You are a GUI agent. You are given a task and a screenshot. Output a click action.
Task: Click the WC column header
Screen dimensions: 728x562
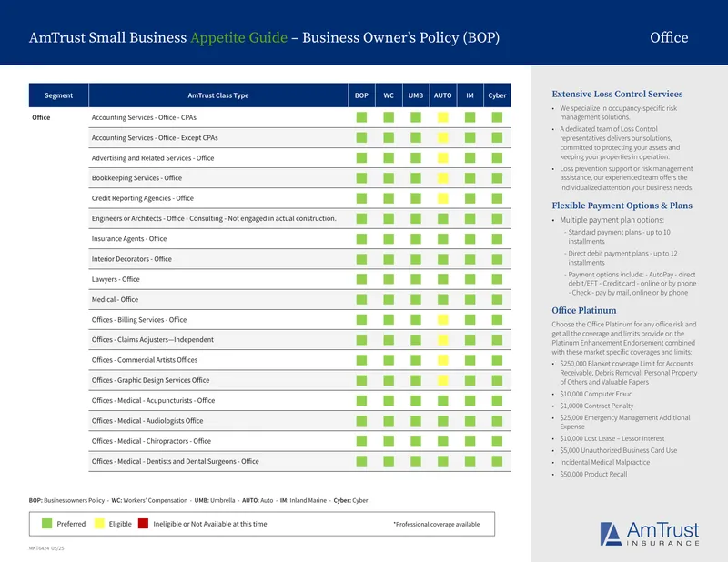pyautogui.click(x=389, y=95)
